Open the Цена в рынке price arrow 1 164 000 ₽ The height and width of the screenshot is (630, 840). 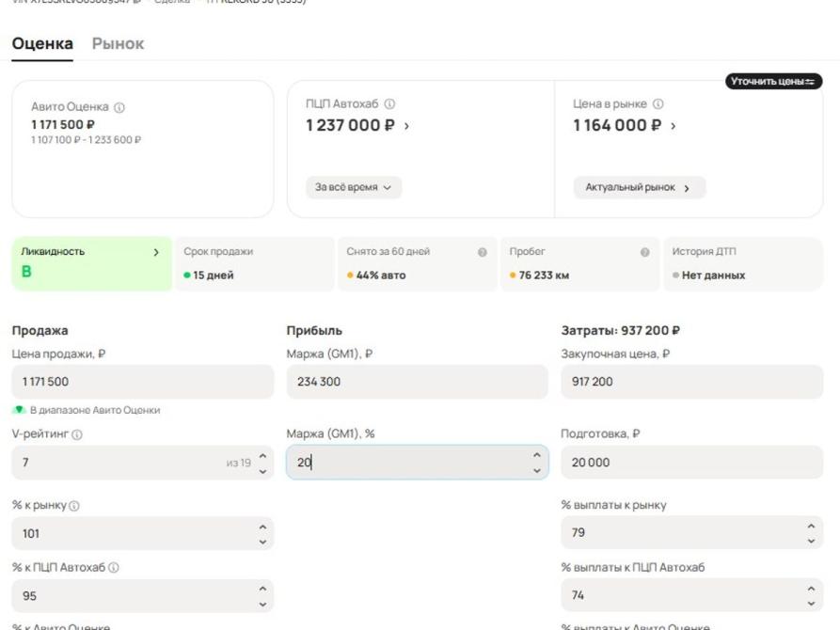point(674,126)
